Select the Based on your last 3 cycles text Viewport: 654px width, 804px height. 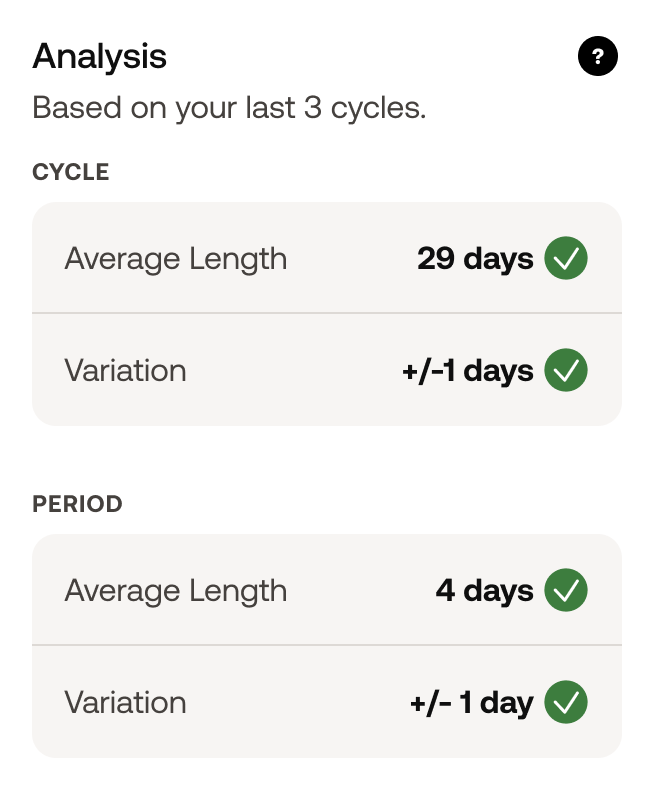(228, 107)
